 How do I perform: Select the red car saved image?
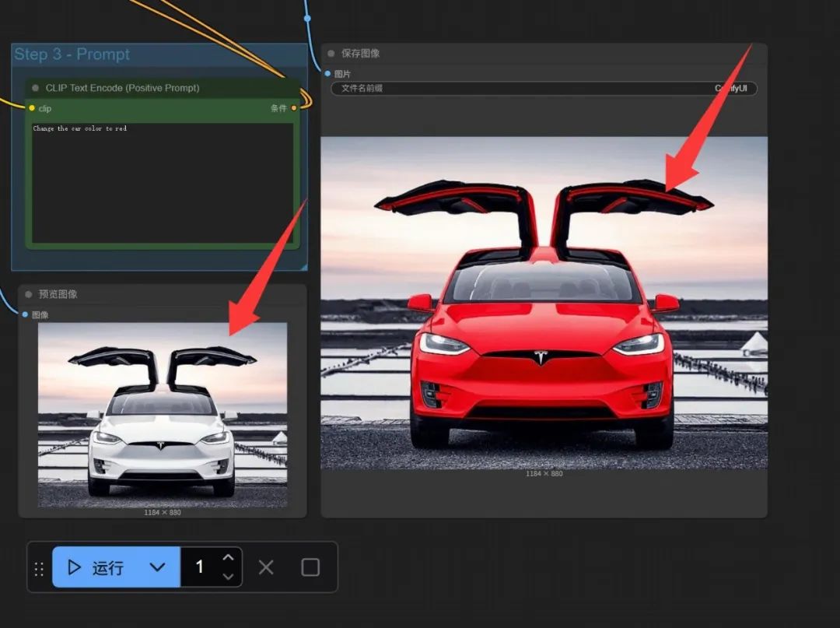(x=544, y=303)
